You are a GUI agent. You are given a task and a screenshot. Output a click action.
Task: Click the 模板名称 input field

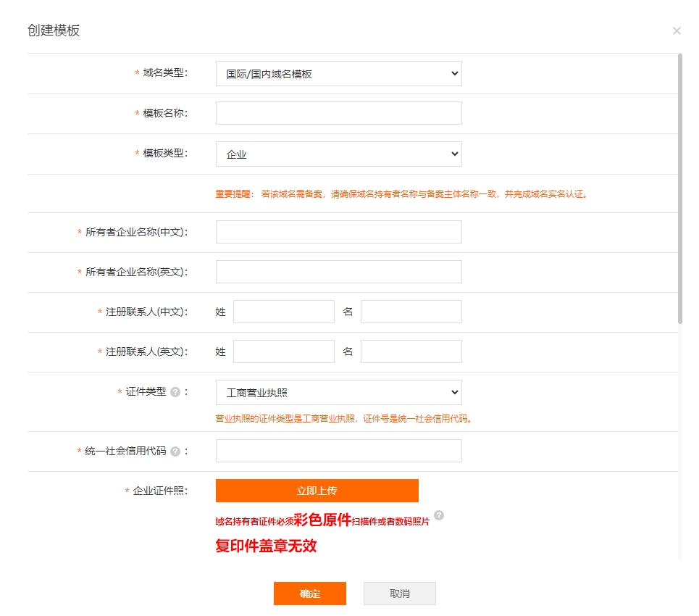(x=338, y=113)
